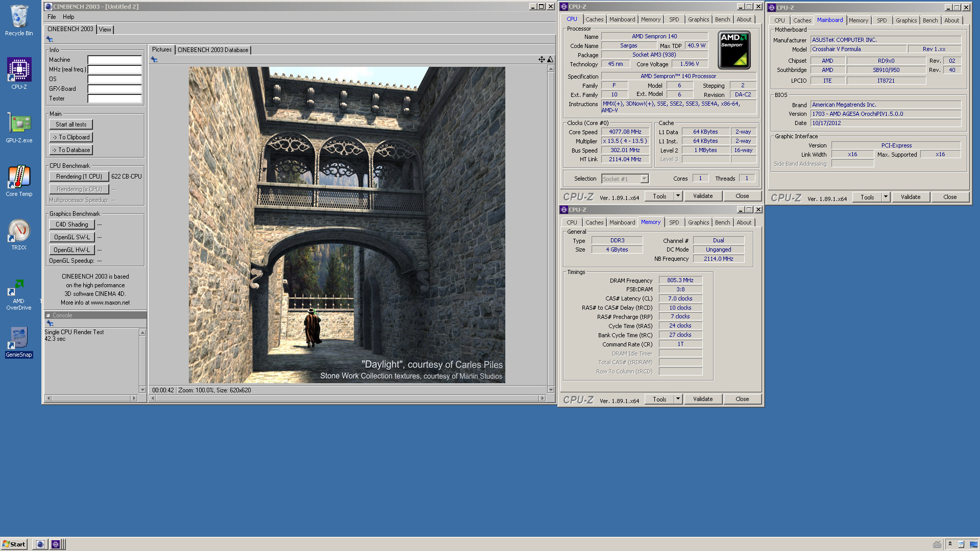Open Graphics tab in CPU-Z Memory window

(698, 222)
